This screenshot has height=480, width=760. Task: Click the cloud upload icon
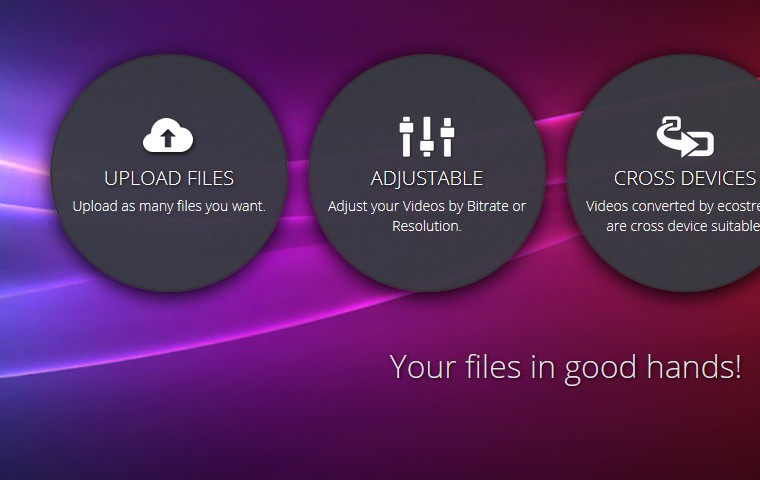[x=168, y=135]
